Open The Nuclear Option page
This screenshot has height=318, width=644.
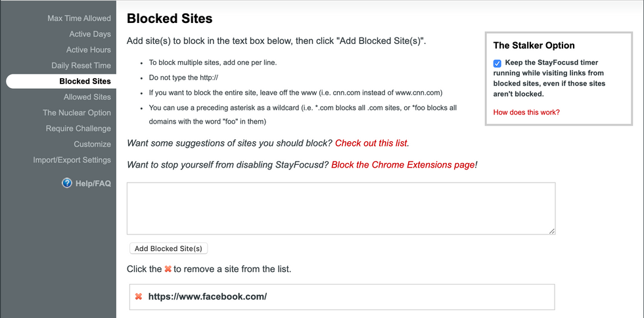77,113
